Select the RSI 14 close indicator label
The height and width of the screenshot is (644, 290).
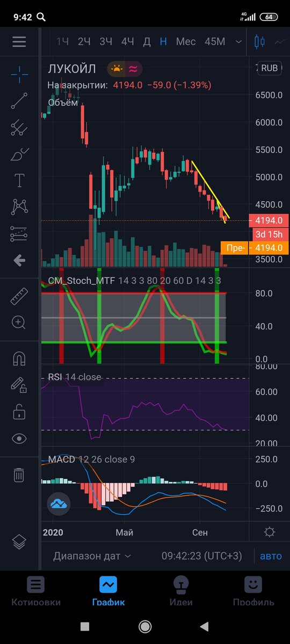point(74,377)
